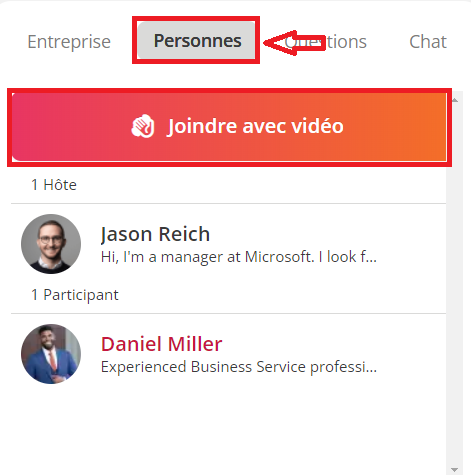This screenshot has width=471, height=475.
Task: Click the 1 Participant section header
Action: tap(75, 295)
